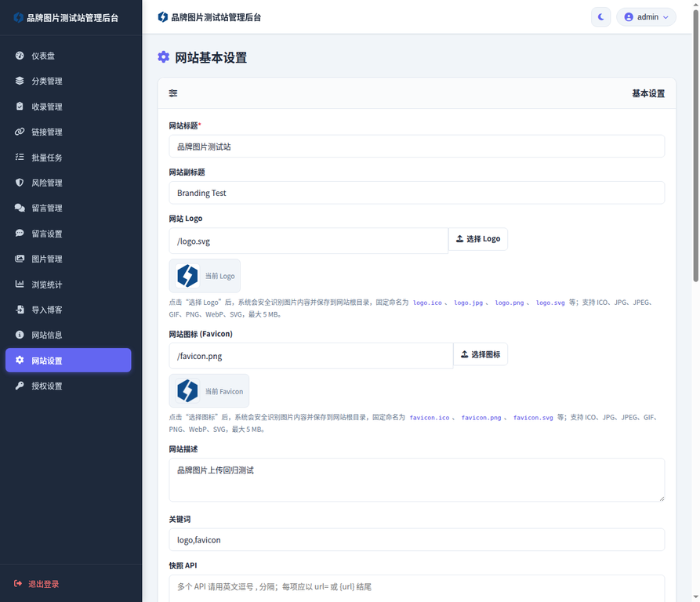700x602 pixels.
Task: Click the top bar brand logo icon
Action: 163,17
